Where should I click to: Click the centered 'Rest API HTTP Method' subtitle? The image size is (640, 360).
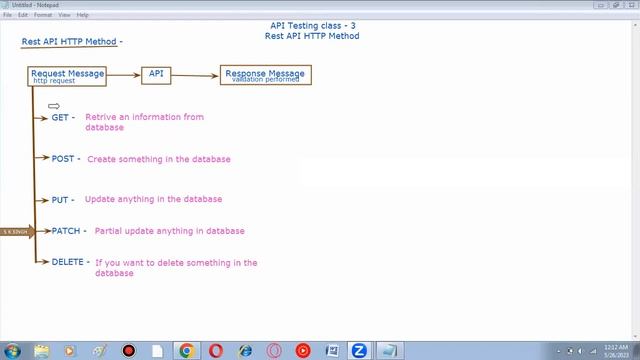[312, 36]
